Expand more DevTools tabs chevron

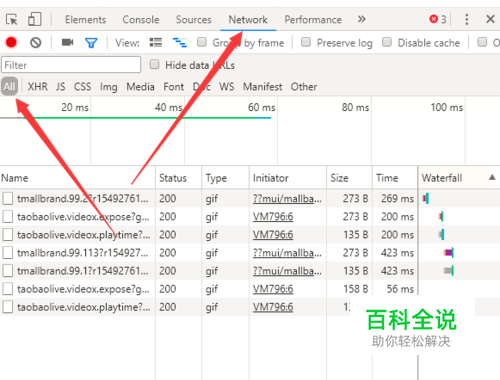click(361, 19)
